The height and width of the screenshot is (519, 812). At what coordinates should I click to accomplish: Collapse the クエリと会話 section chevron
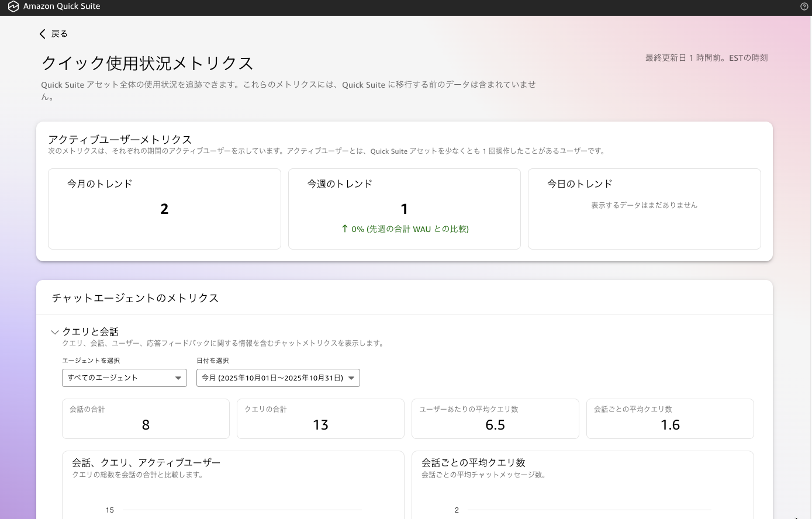coord(54,332)
